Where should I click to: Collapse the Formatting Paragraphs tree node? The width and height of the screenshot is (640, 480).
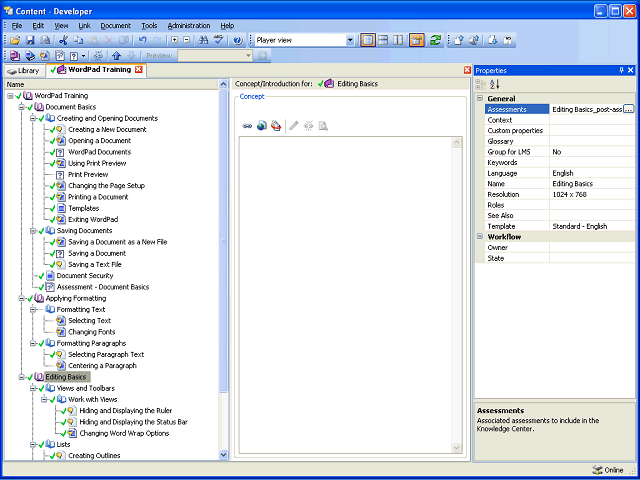click(33, 344)
